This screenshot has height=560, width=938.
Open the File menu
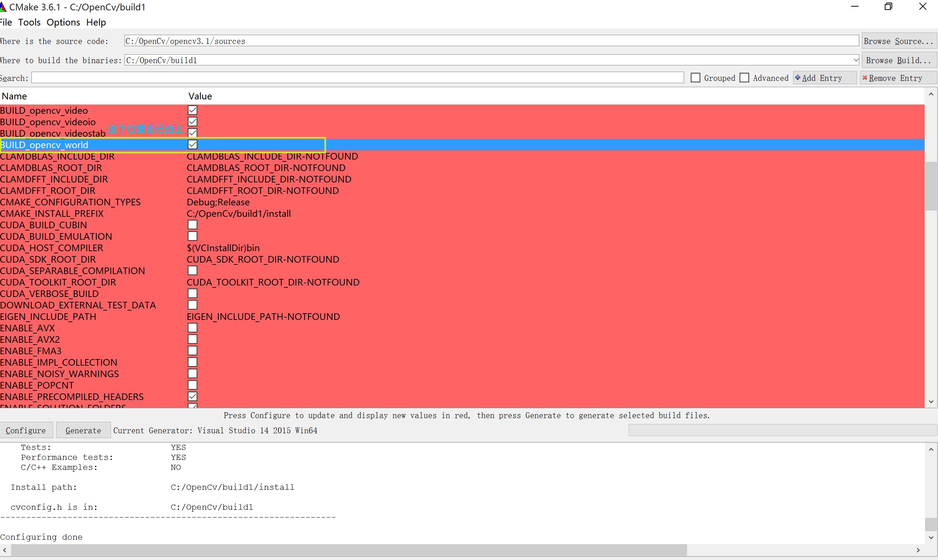(6, 22)
